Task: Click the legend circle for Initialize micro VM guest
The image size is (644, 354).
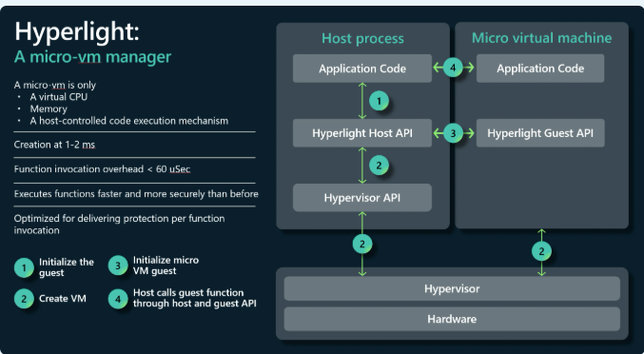Action: 118,265
